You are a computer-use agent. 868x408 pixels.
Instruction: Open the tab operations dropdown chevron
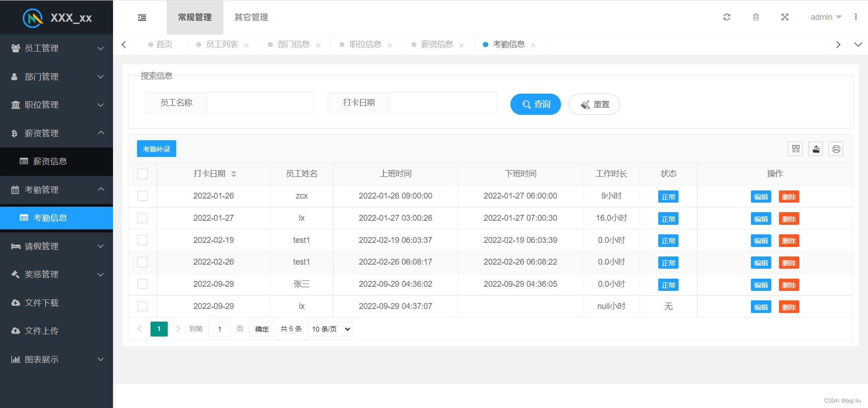(x=858, y=44)
